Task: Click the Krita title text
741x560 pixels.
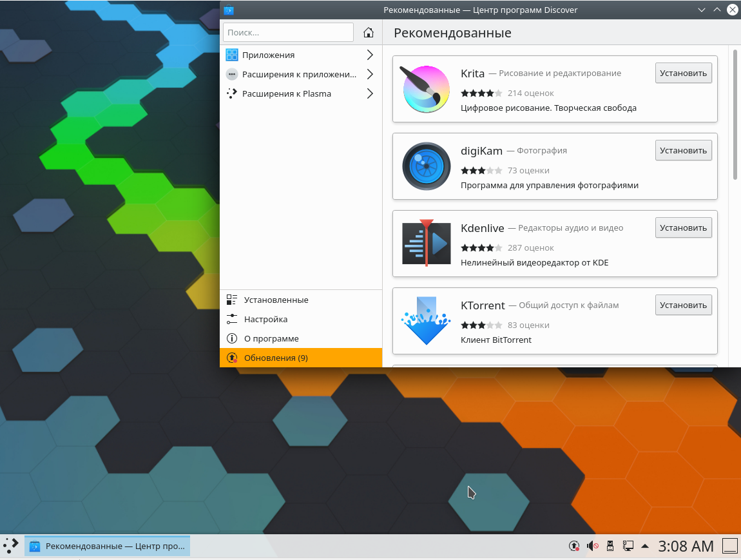Action: [472, 73]
